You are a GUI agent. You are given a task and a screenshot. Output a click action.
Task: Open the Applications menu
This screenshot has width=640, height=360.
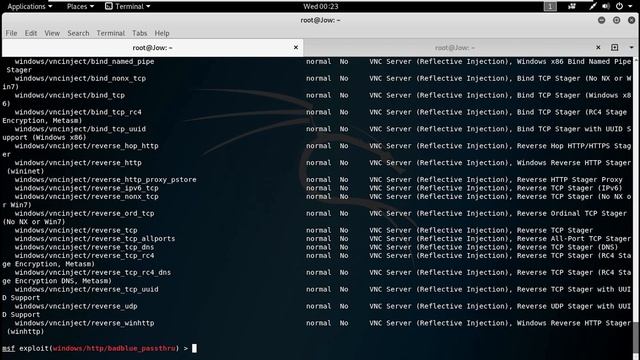(29, 6)
